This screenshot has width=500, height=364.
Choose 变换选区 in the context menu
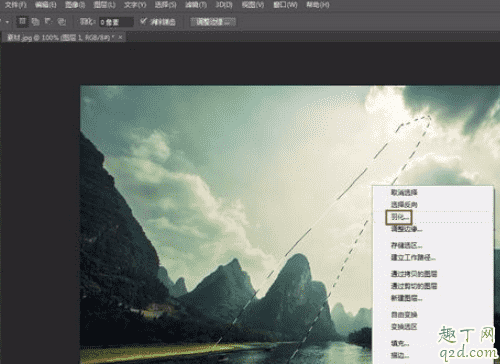coord(404,327)
